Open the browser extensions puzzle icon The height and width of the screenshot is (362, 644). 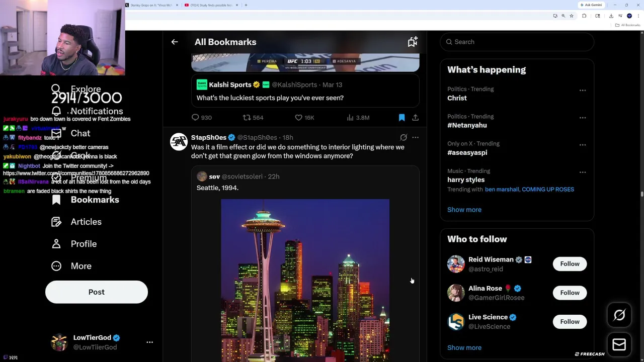coord(584,16)
